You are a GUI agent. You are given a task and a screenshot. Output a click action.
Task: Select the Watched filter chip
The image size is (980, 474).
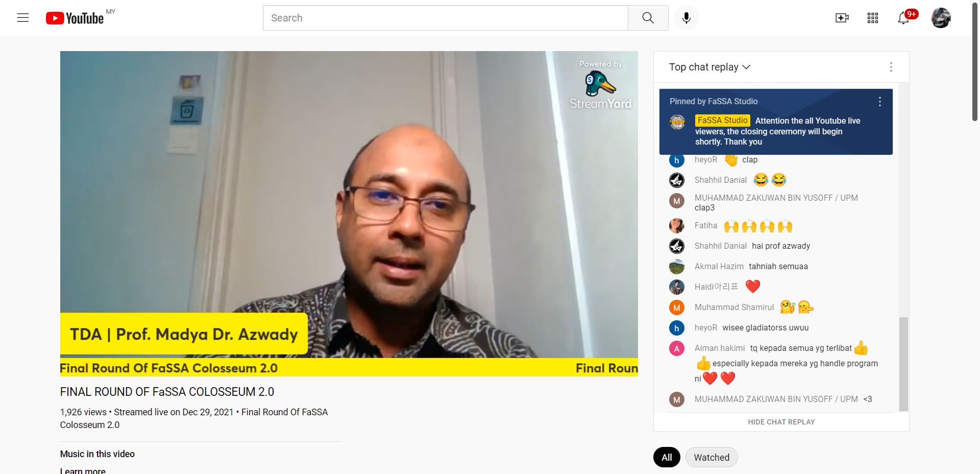(712, 457)
